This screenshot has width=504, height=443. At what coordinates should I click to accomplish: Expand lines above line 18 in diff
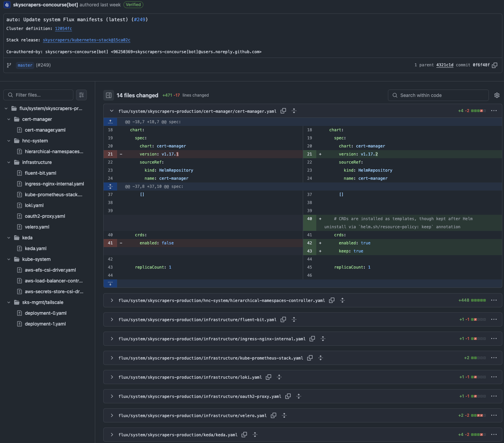click(x=110, y=122)
